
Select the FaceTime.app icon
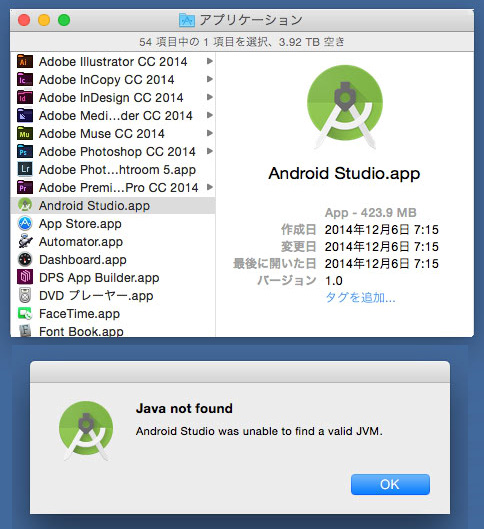(x=25, y=314)
